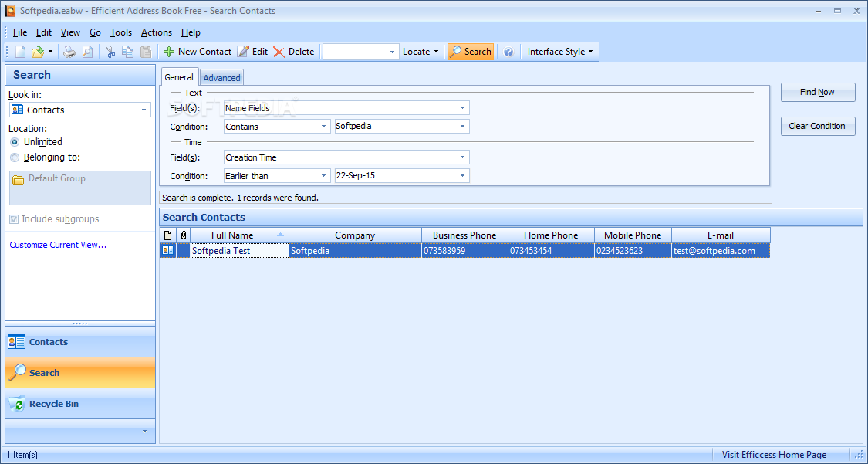Open the Text Field(s) Name Fields dropdown
Viewport: 868px width, 464px height.
pyautogui.click(x=462, y=108)
